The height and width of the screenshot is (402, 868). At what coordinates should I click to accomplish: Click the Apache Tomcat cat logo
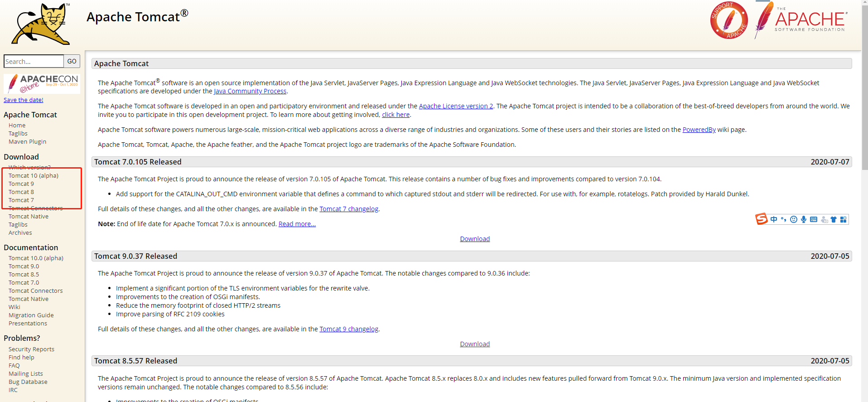[41, 24]
